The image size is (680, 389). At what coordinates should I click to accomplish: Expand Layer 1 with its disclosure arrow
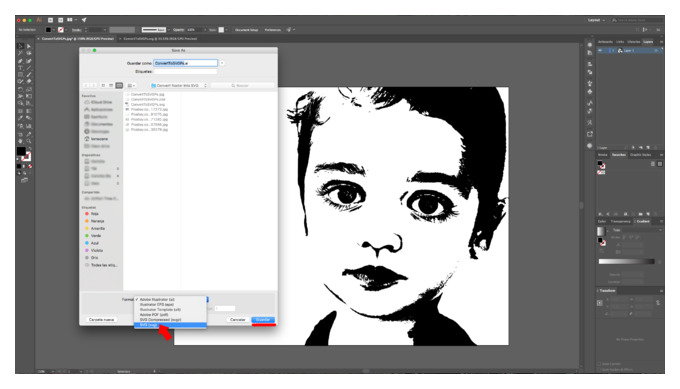[613, 51]
